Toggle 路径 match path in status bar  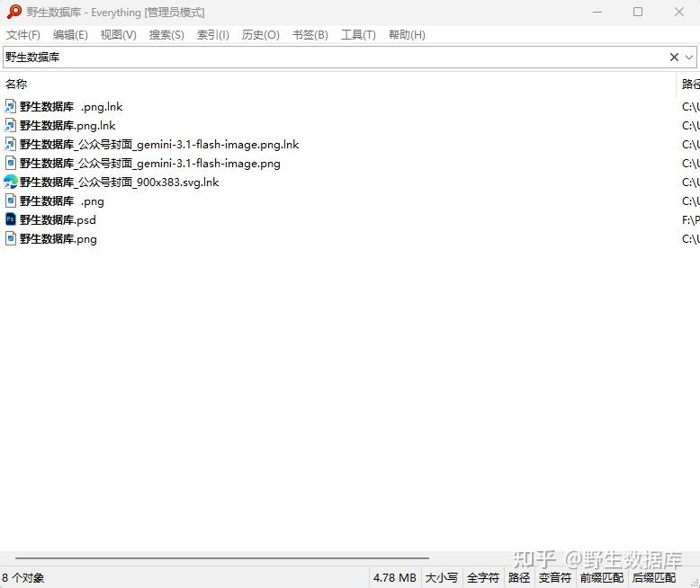pyautogui.click(x=519, y=578)
